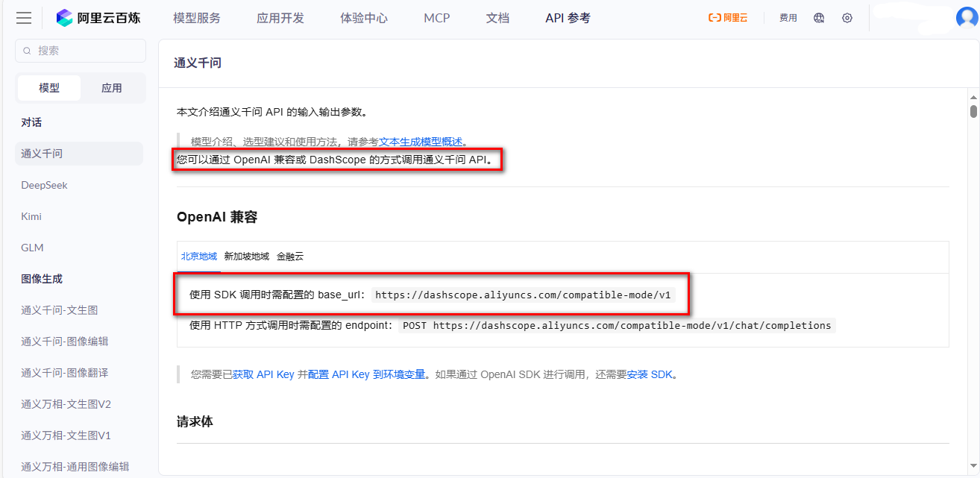Click the search magnifier icon
Screen dimensions: 980x478
tap(28, 51)
